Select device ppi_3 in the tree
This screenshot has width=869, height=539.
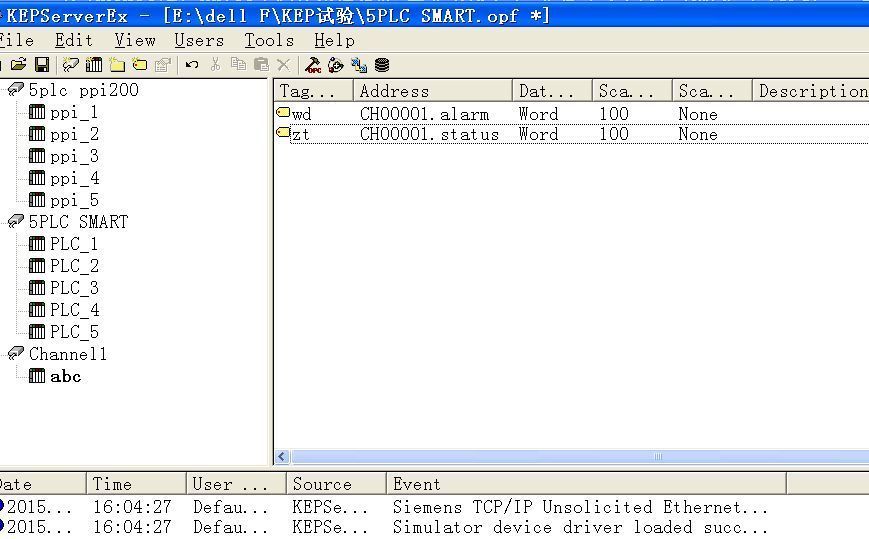(74, 157)
